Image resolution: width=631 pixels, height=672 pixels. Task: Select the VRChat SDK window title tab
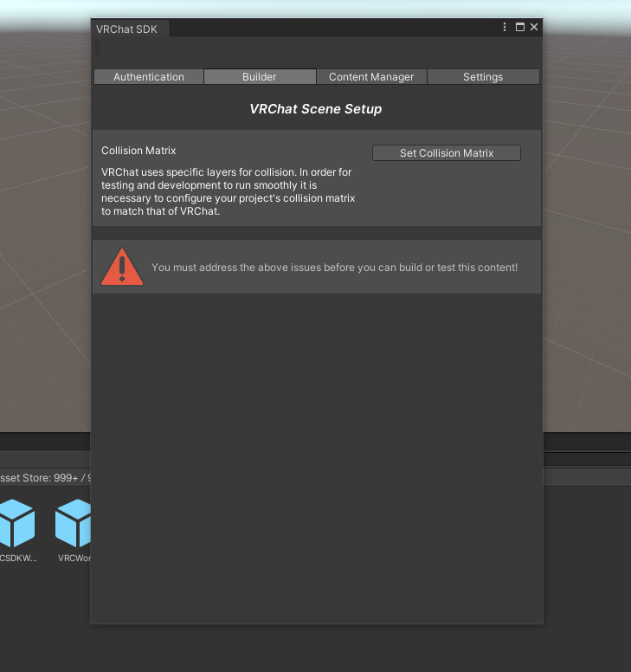[130, 29]
